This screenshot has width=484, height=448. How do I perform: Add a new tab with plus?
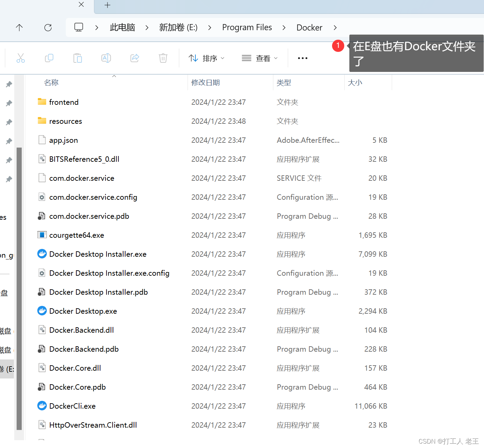point(108,5)
